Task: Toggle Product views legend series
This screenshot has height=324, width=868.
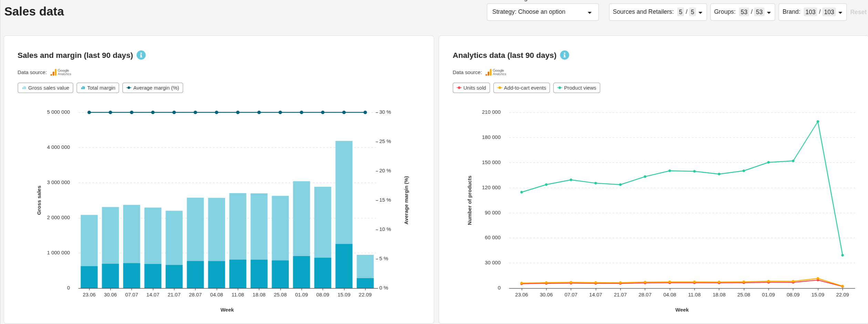Action: 576,88
